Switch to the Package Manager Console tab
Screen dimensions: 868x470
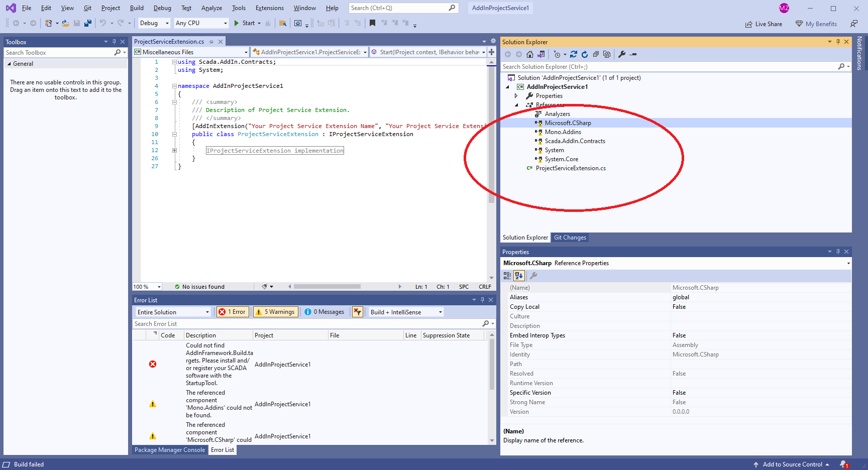pos(170,450)
